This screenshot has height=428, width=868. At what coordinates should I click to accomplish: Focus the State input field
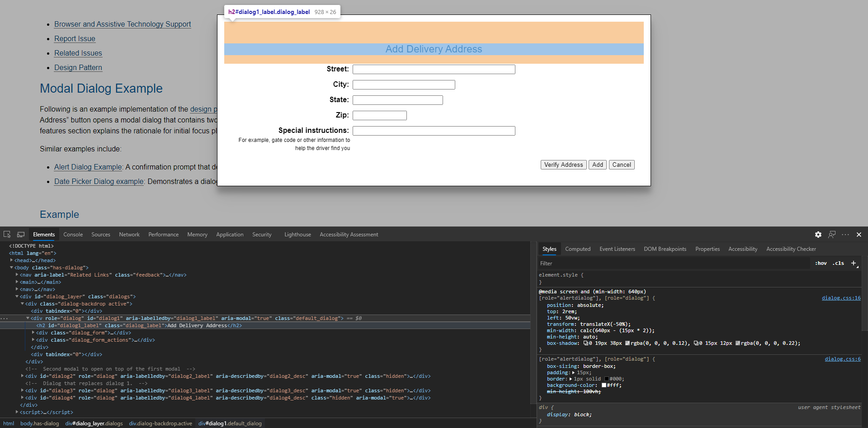click(x=398, y=100)
